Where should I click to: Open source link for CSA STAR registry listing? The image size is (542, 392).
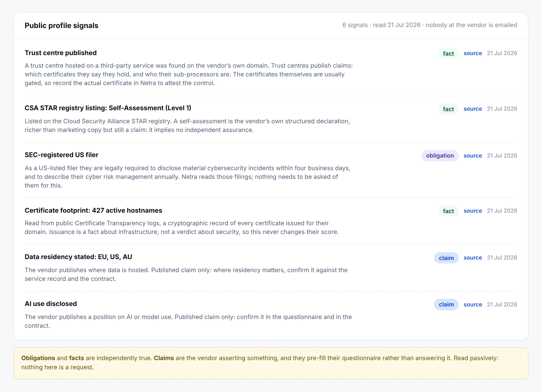pos(473,109)
